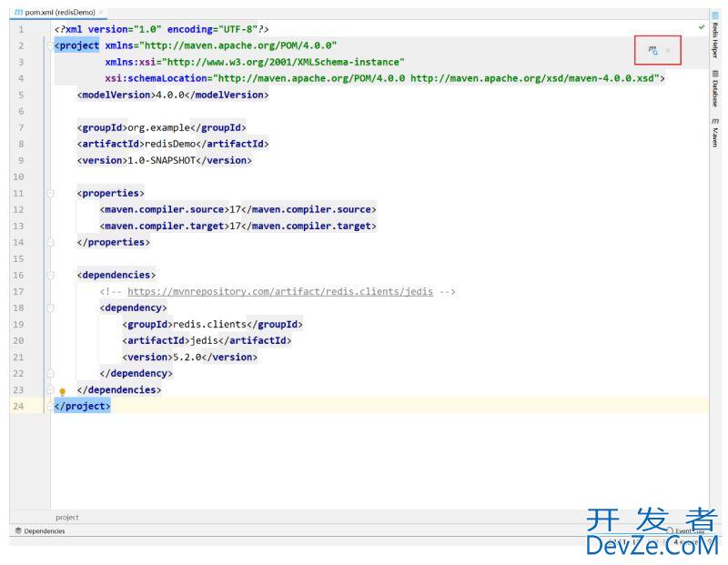The image size is (728, 565).
Task: Click the closing </dependencies> tag
Action: 119,390
